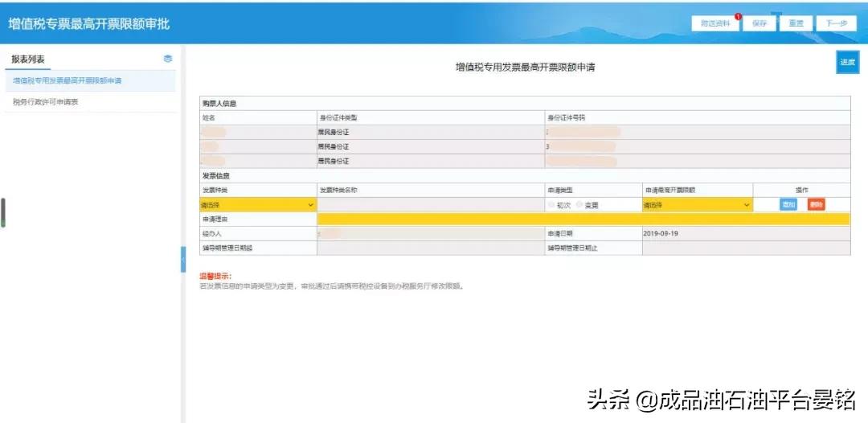Click the 身份证件类型 column header
868x423 pixels.
click(338, 118)
